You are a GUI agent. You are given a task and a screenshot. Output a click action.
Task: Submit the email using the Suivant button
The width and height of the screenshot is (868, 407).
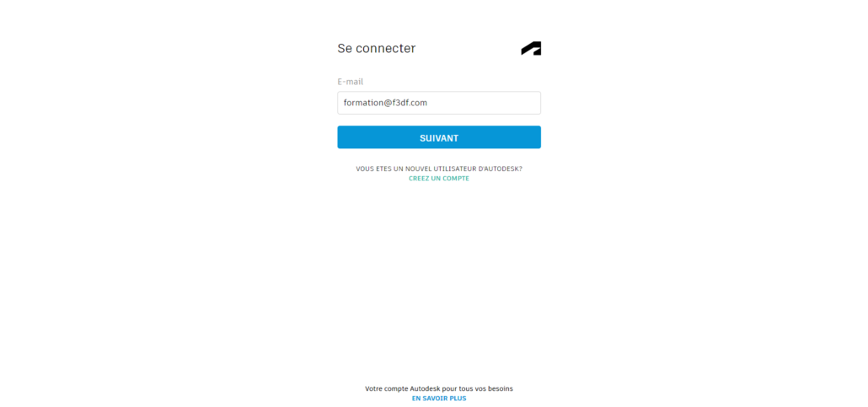439,137
